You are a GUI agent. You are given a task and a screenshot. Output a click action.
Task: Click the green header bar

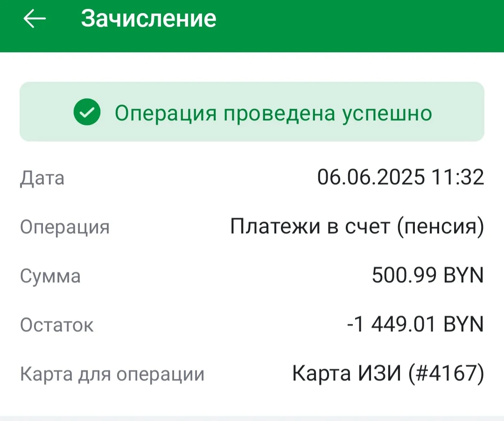tap(252, 26)
